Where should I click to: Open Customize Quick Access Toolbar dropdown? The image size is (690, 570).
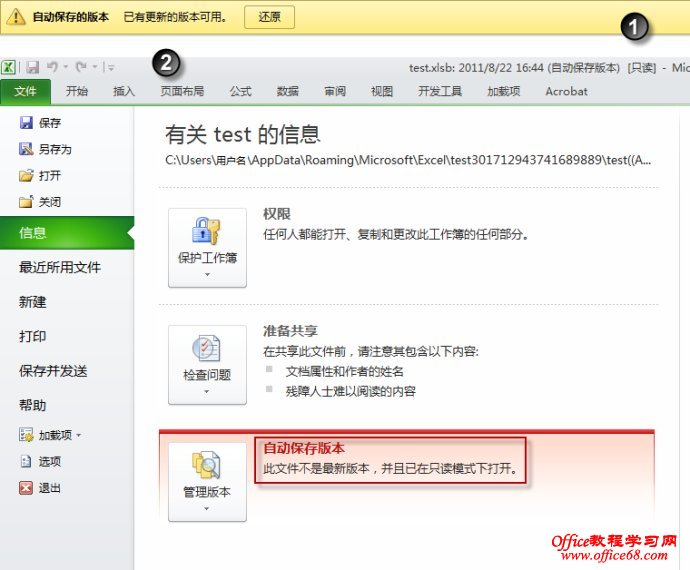click(x=110, y=67)
